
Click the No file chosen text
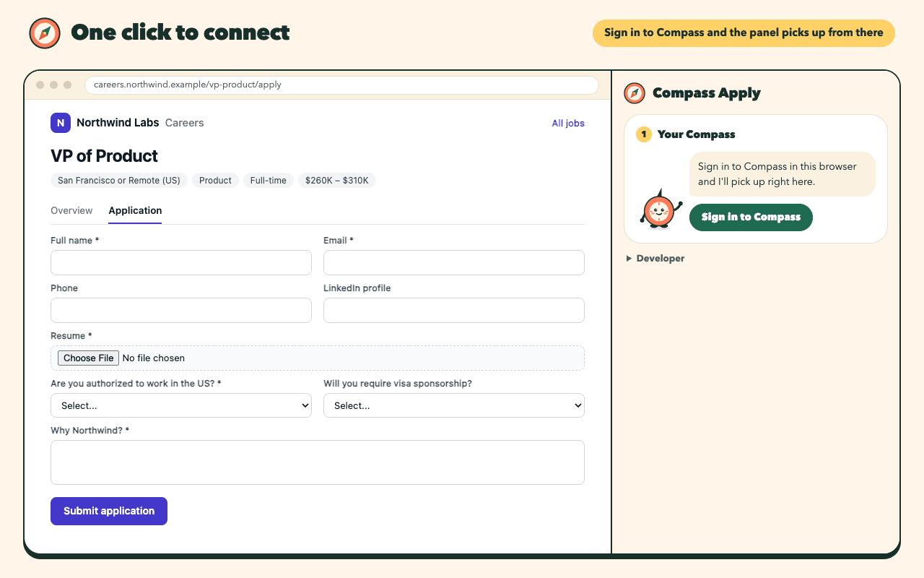[x=154, y=358]
